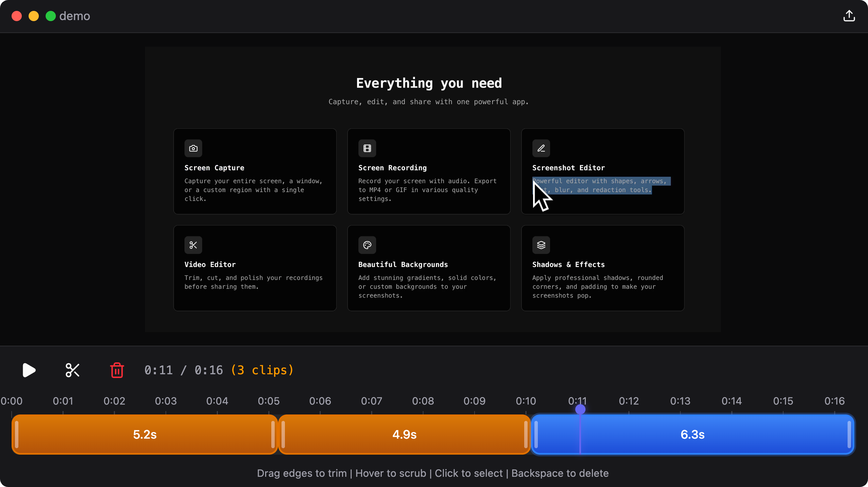This screenshot has width=868, height=487.
Task: Click the layers icon on Shadows & Effects card
Action: 541,245
